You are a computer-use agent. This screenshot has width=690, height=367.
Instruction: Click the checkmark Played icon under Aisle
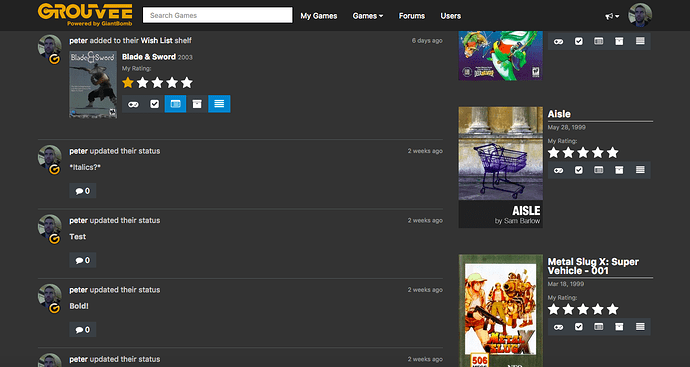579,170
